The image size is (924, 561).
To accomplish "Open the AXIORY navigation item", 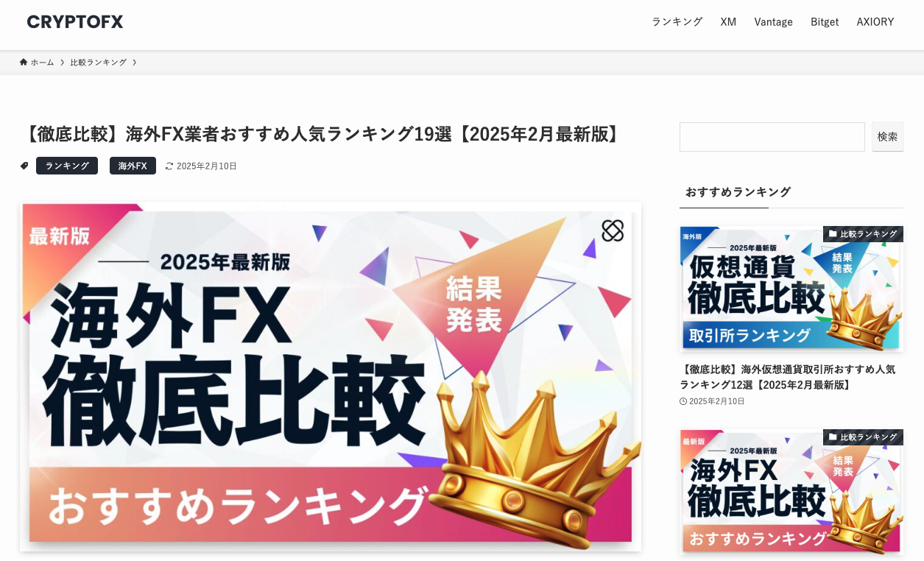I will coord(875,22).
